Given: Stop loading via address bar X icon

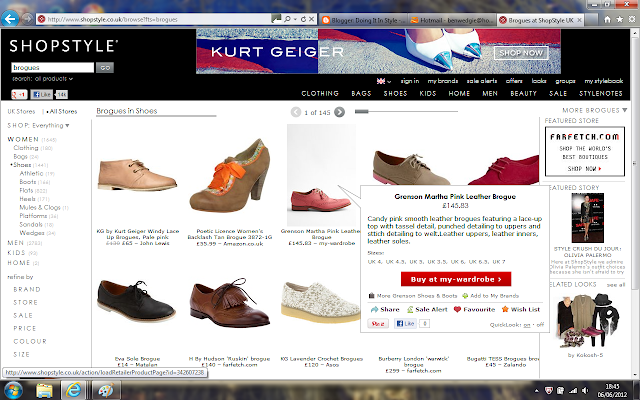Looking at the screenshot, I should [311, 19].
